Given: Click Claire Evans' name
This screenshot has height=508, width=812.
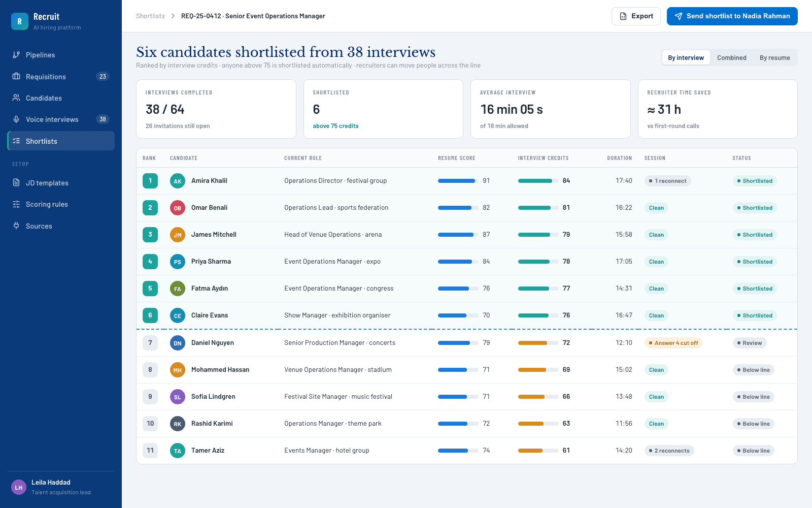Looking at the screenshot, I should click(210, 315).
